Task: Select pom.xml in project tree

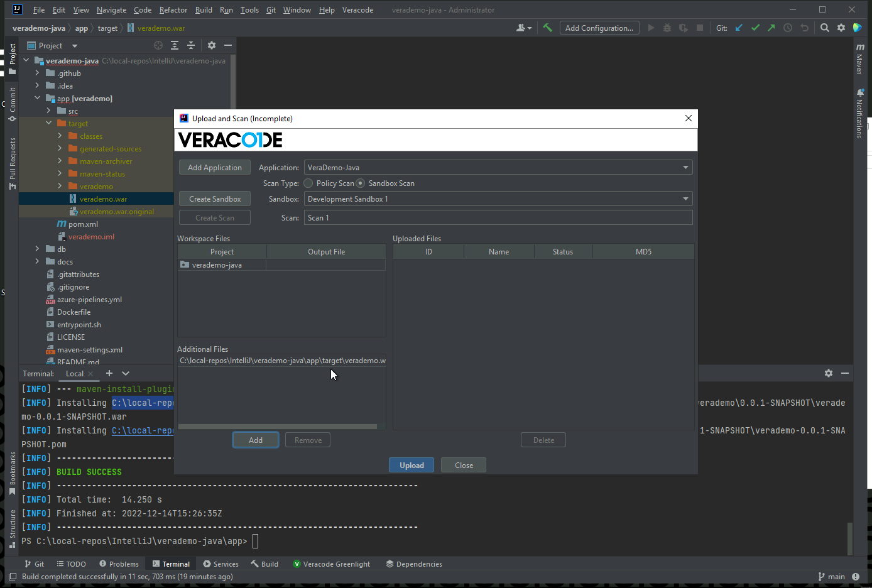Action: 83,224
